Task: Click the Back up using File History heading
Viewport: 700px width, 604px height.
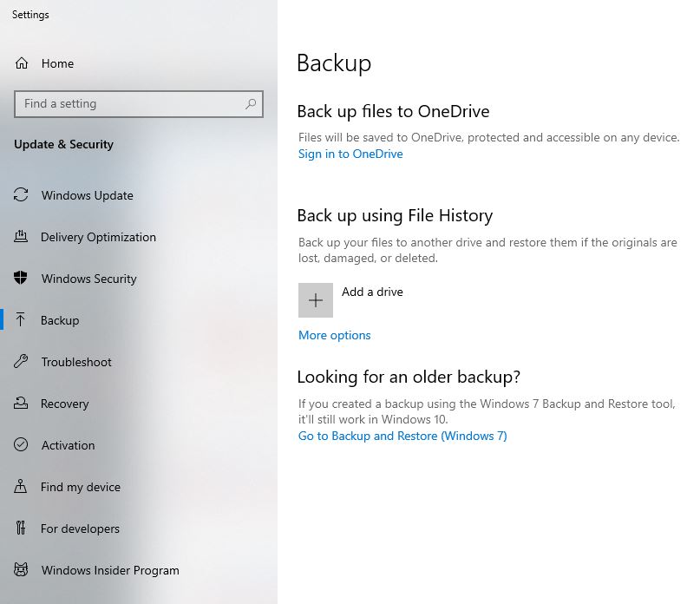Action: pyautogui.click(x=395, y=215)
